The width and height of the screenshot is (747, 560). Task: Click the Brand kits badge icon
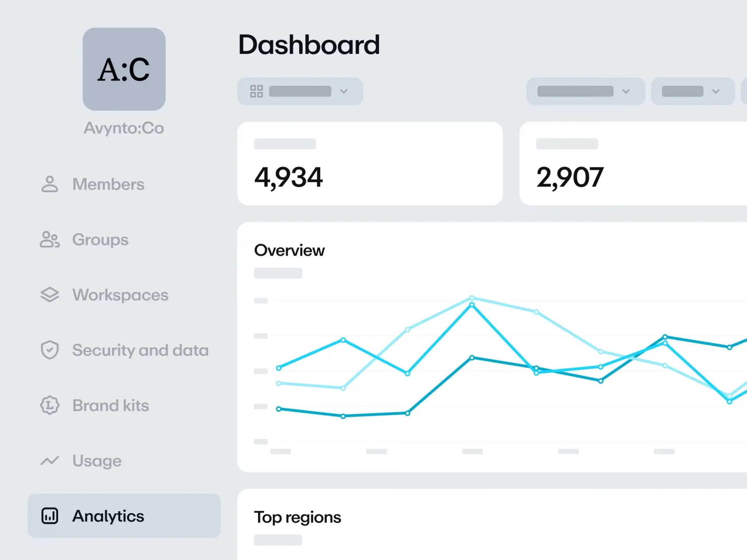49,405
